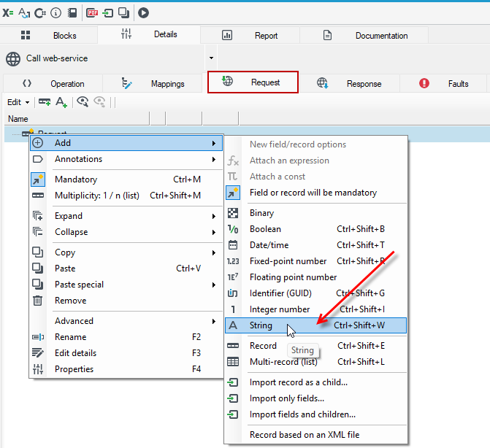
Task: Add an Identifier (GUID) field
Action: (315, 293)
